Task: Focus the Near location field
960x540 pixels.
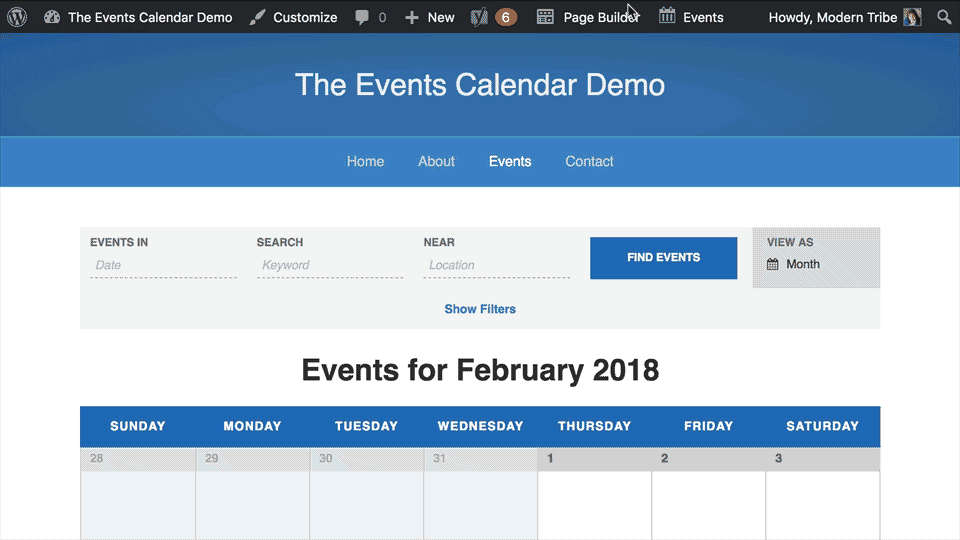Action: pyautogui.click(x=497, y=266)
